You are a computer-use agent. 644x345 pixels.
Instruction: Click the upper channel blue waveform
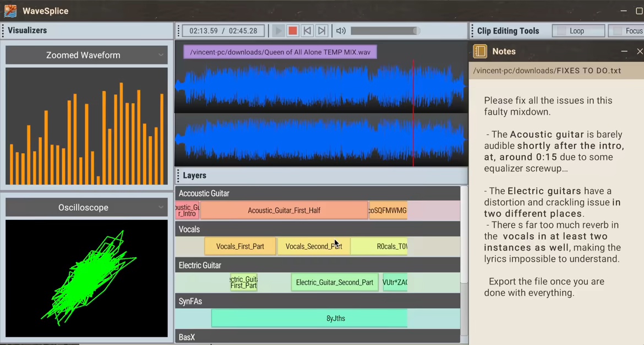pyautogui.click(x=321, y=87)
